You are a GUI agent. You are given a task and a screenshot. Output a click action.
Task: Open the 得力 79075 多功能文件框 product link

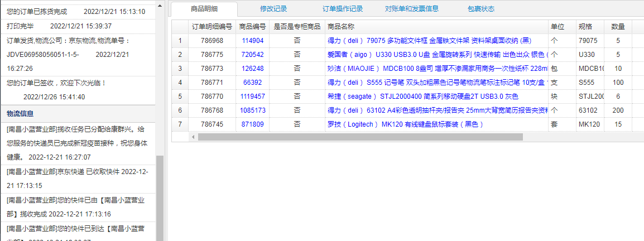tap(430, 41)
